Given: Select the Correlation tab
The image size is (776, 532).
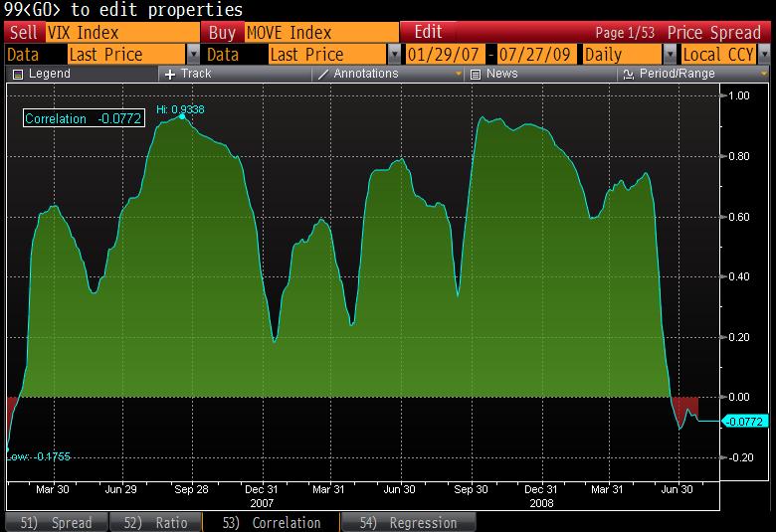Looking at the screenshot, I should (271, 522).
